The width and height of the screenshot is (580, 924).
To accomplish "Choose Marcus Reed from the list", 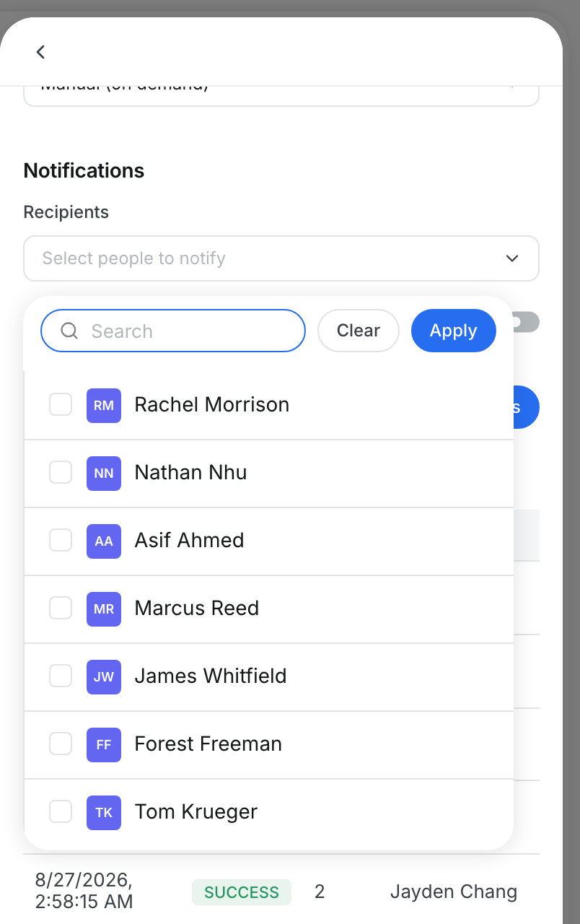I will tap(269, 609).
